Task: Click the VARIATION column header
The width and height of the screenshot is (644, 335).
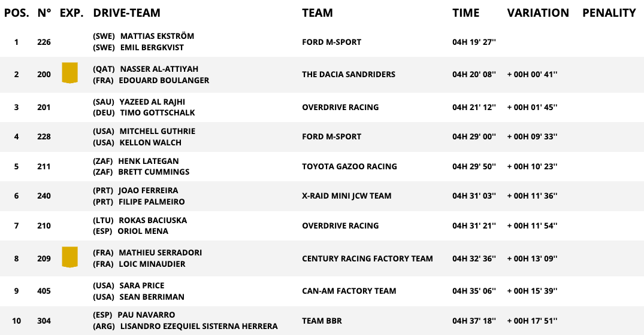Action: point(537,13)
